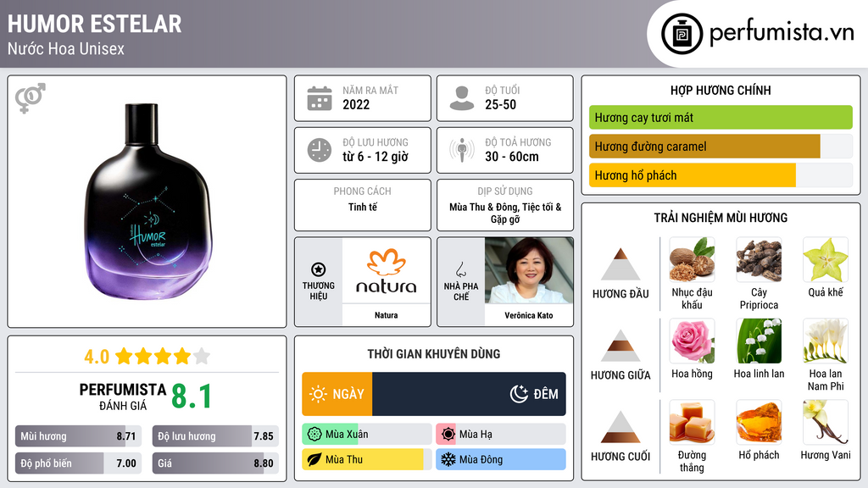Click the '30 - 60cm' sillage value

click(x=512, y=157)
